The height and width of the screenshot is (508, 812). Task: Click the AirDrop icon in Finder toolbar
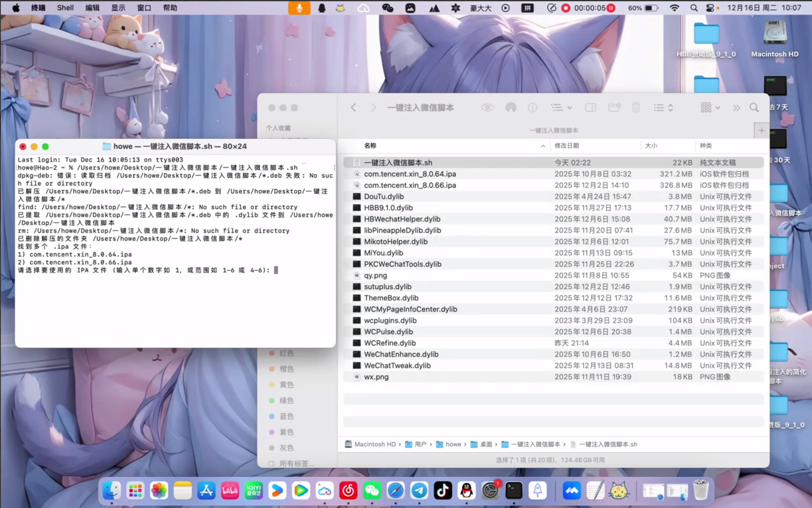(x=510, y=108)
